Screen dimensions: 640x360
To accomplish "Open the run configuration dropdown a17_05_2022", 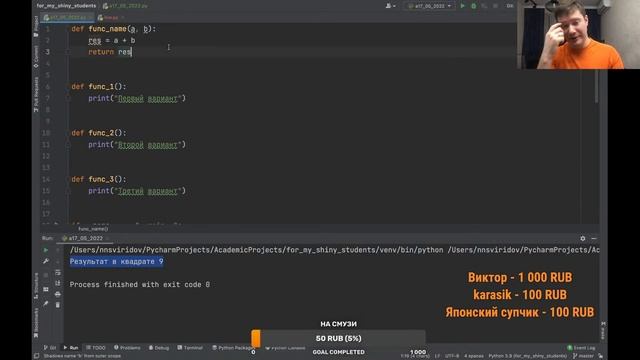I will coord(429,6).
